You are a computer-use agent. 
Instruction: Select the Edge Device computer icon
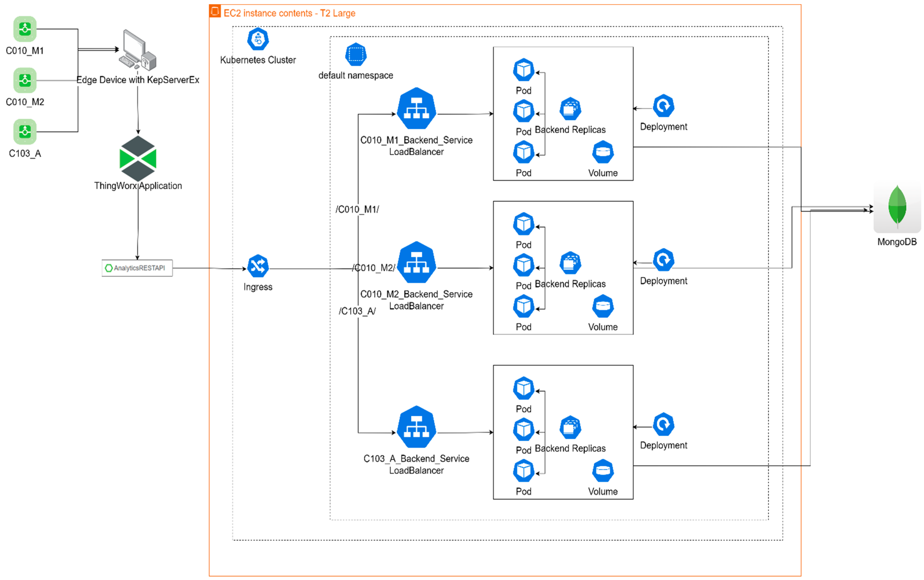point(137,50)
